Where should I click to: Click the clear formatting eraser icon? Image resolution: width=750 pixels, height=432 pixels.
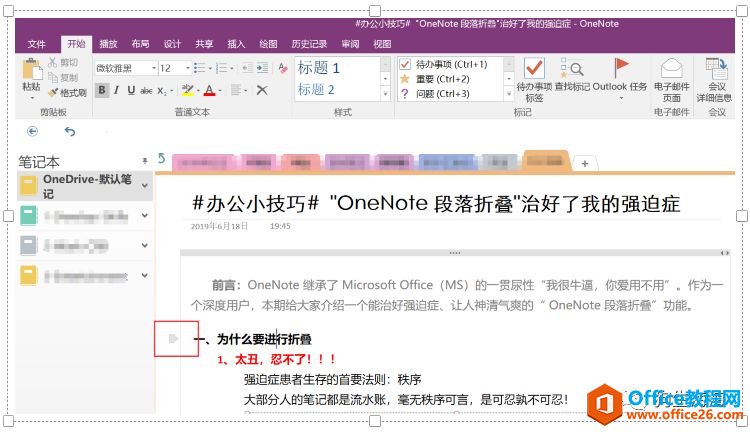(x=283, y=68)
